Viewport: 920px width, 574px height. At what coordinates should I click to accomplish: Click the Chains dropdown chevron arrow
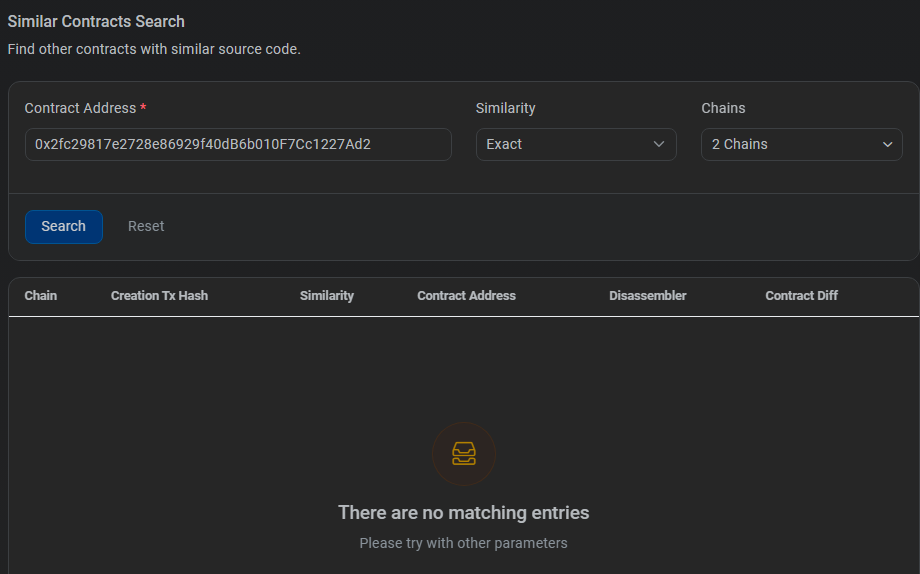888,144
